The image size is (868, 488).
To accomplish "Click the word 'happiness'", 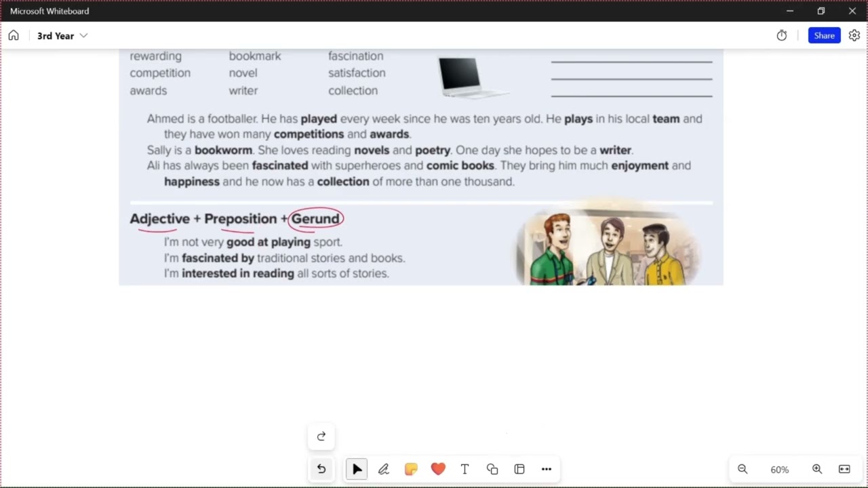I will [x=192, y=182].
